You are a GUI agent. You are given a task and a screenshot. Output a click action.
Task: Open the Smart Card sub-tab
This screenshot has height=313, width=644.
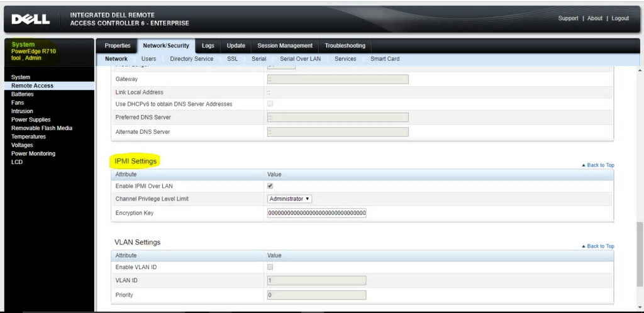385,59
